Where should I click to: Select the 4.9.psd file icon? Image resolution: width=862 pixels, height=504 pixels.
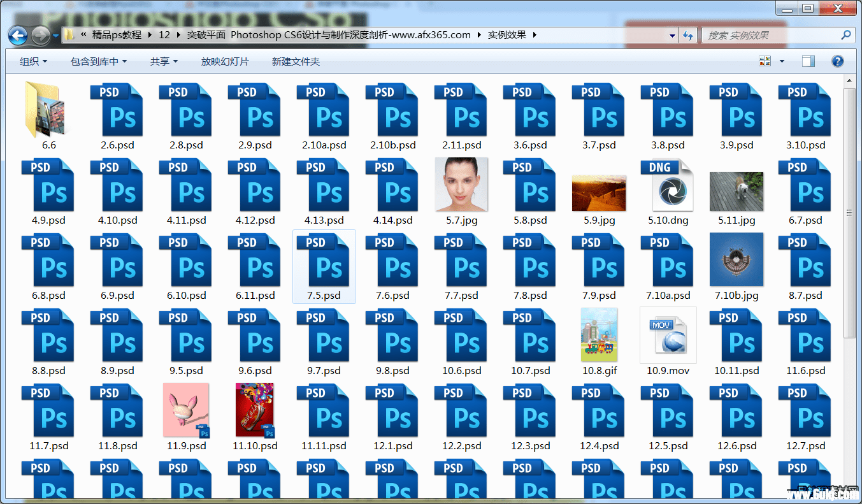pyautogui.click(x=47, y=185)
